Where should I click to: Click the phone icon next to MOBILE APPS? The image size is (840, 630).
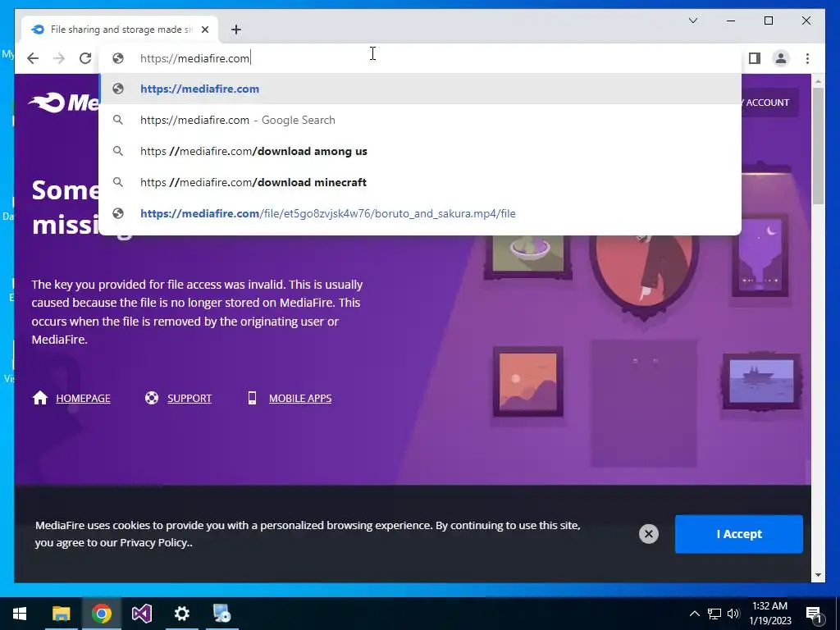coord(252,398)
